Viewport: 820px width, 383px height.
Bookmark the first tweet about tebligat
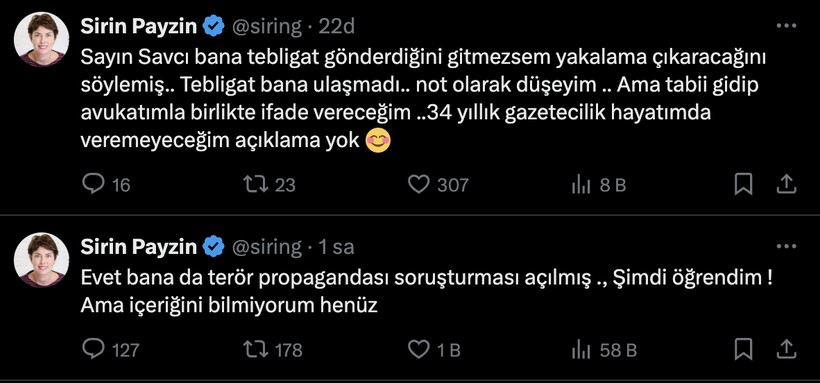coord(743,184)
